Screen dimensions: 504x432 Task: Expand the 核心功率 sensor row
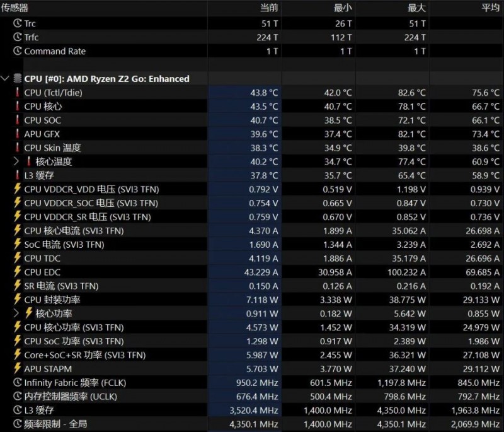coord(17,313)
